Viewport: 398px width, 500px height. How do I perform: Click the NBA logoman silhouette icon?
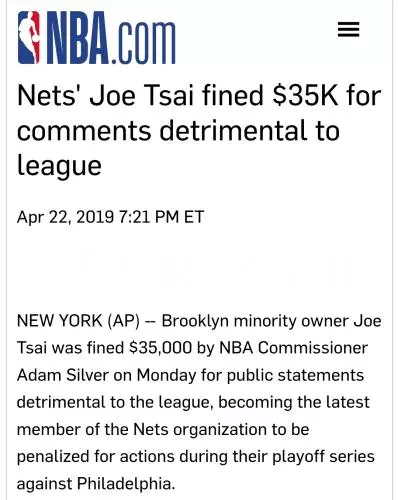[29, 37]
